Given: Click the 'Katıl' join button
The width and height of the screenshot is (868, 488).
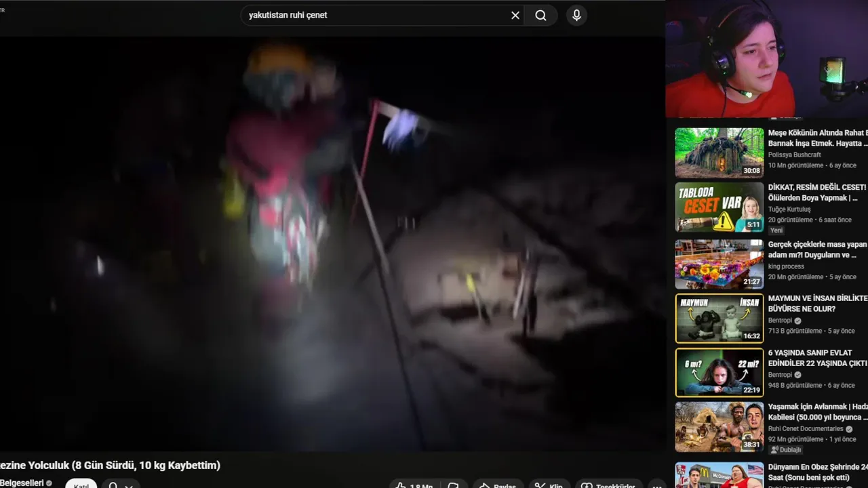Looking at the screenshot, I should point(81,484).
